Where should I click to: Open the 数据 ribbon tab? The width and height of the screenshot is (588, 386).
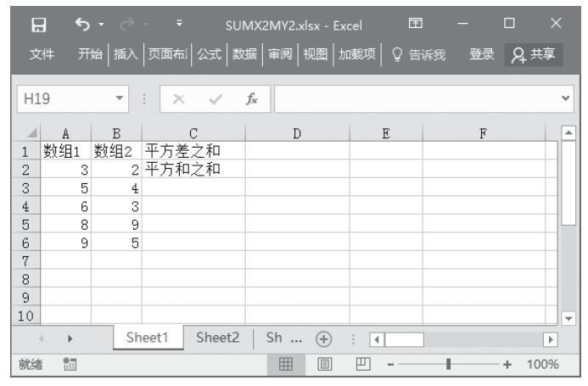246,56
